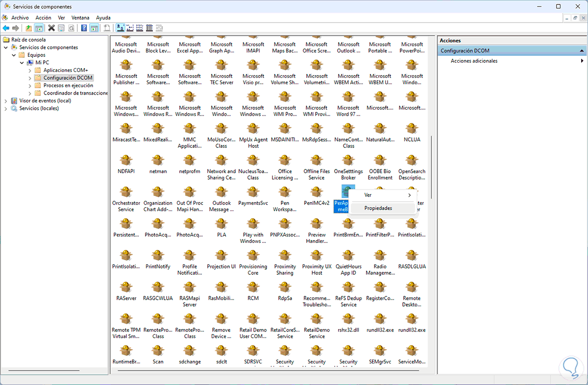Collapse the Equipos tree node

click(14, 55)
